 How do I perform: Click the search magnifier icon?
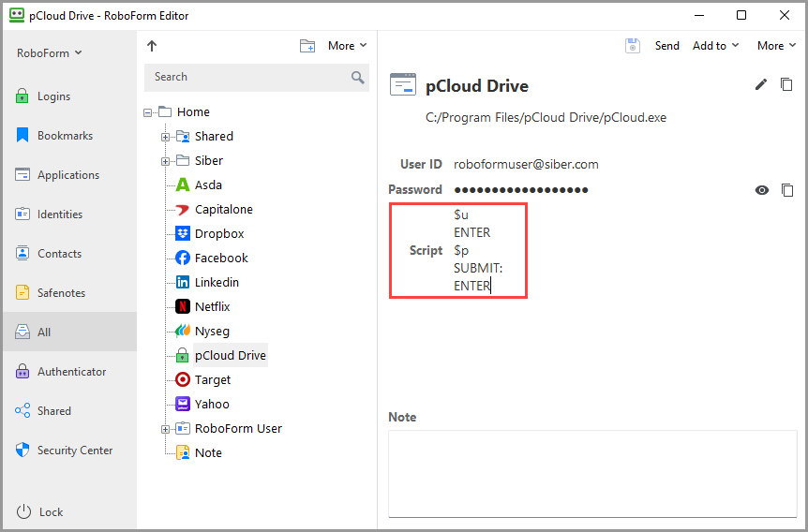coord(357,78)
